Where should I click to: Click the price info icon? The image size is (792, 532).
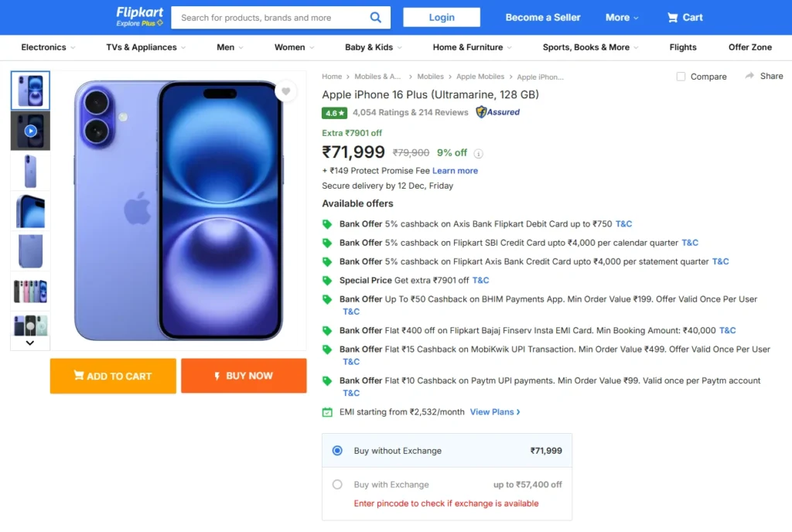coord(479,153)
